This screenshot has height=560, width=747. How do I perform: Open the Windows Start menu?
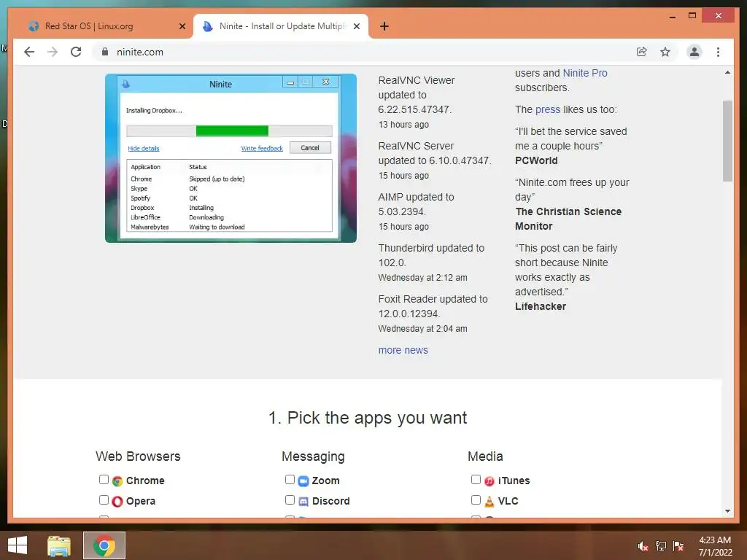click(x=18, y=545)
